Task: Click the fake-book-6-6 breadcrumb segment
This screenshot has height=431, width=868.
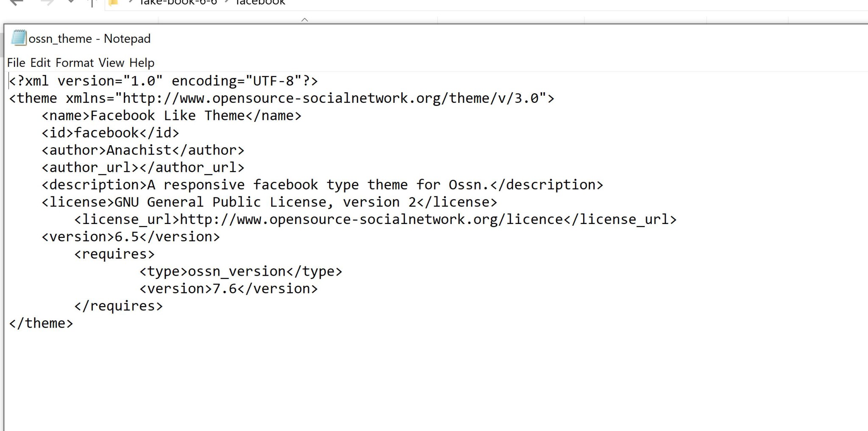Action: coord(178,3)
